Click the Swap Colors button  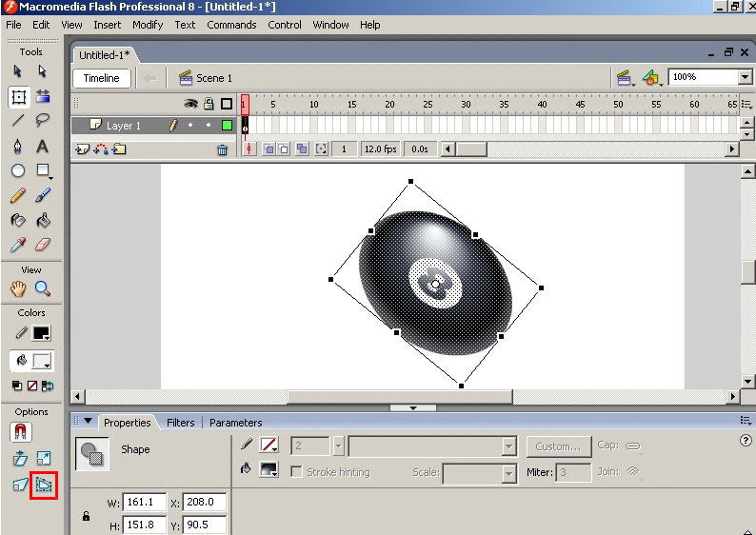click(48, 386)
